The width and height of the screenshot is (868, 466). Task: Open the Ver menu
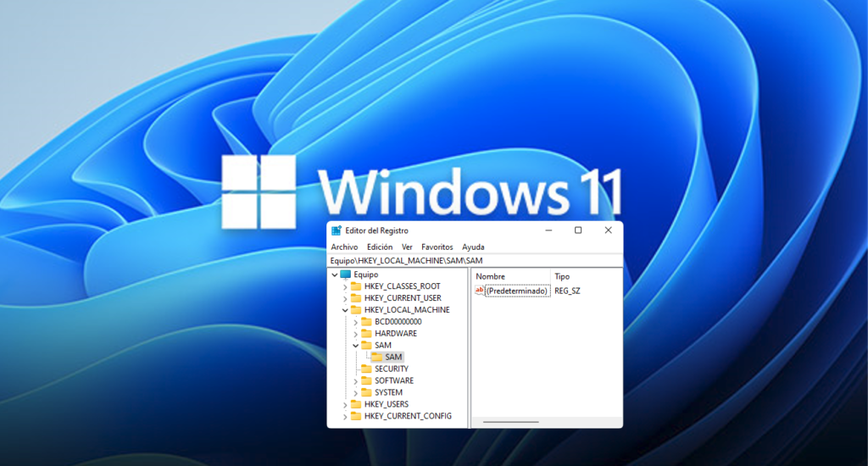coord(407,247)
